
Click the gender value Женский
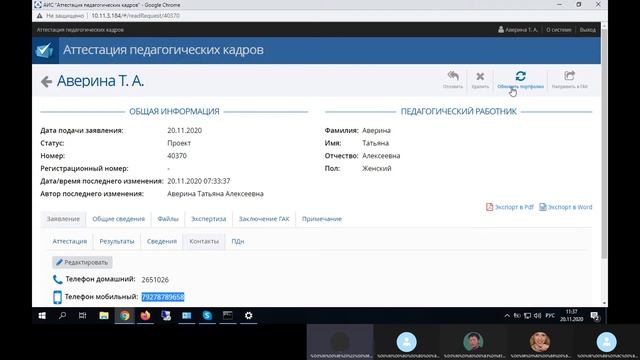(376, 169)
